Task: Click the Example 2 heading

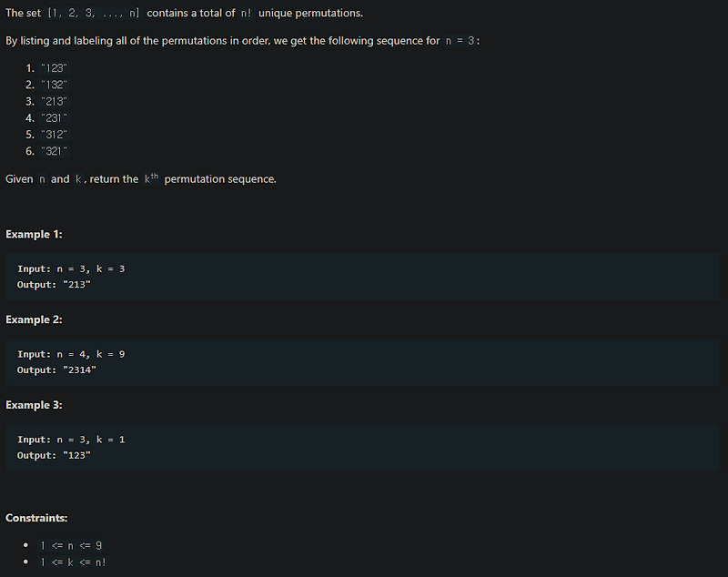Action: click(x=34, y=319)
